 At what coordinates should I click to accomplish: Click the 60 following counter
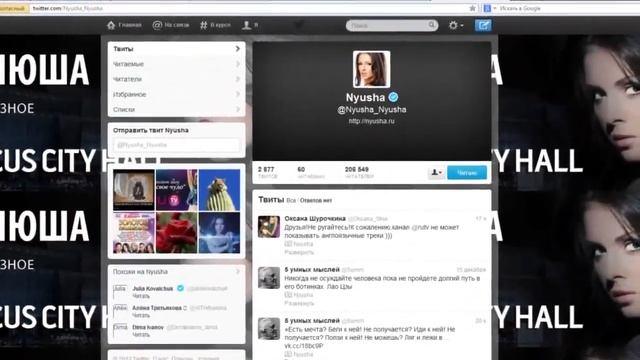(x=311, y=172)
